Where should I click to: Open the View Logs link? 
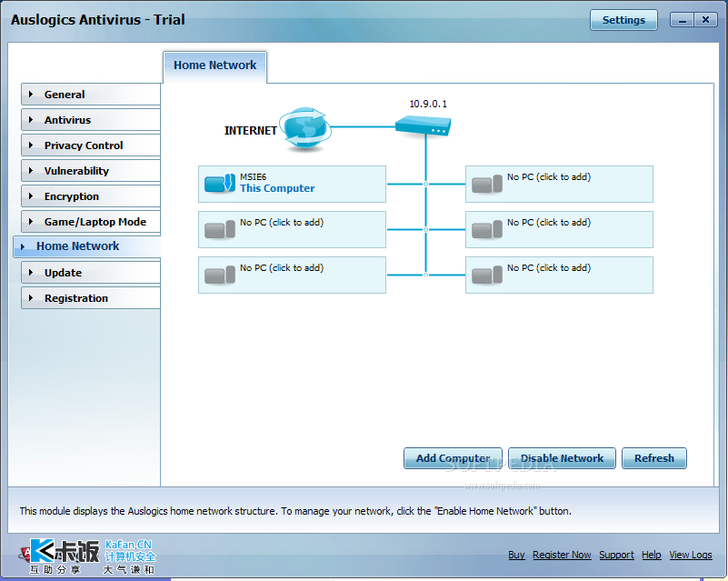pyautogui.click(x=691, y=555)
